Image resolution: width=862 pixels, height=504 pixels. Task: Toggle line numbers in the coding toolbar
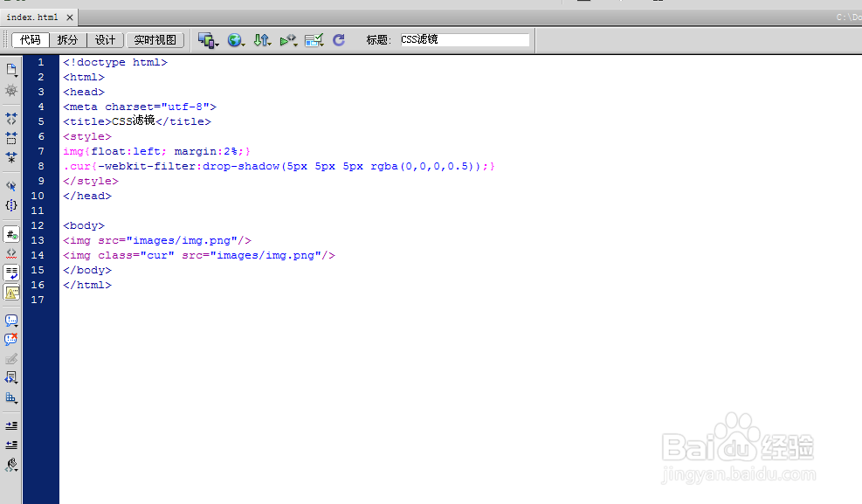pos(11,233)
